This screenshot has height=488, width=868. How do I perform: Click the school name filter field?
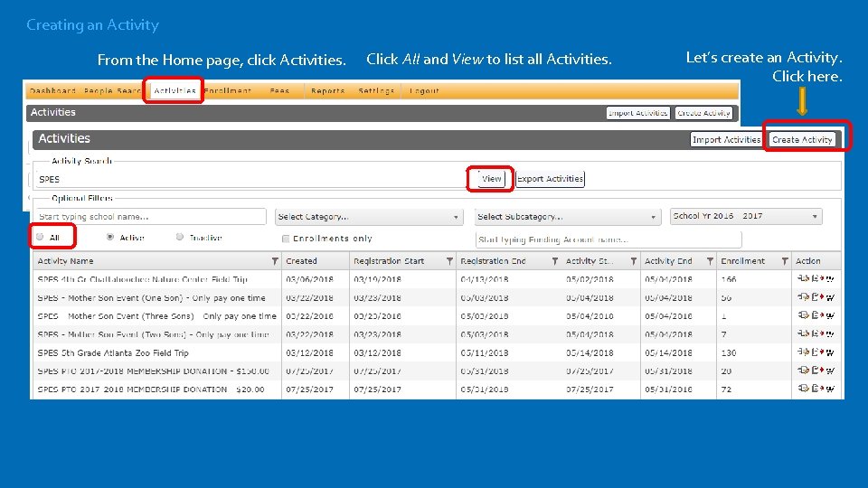coord(151,216)
